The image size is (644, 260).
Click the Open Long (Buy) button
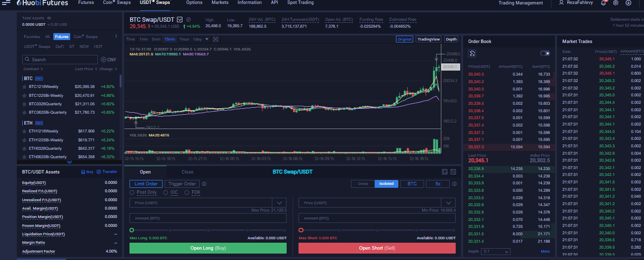[208, 248]
